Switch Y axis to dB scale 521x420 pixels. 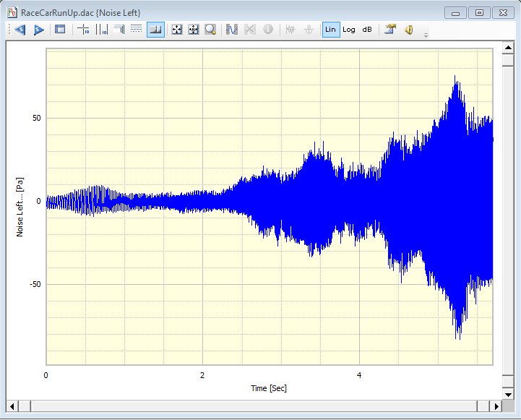[367, 30]
